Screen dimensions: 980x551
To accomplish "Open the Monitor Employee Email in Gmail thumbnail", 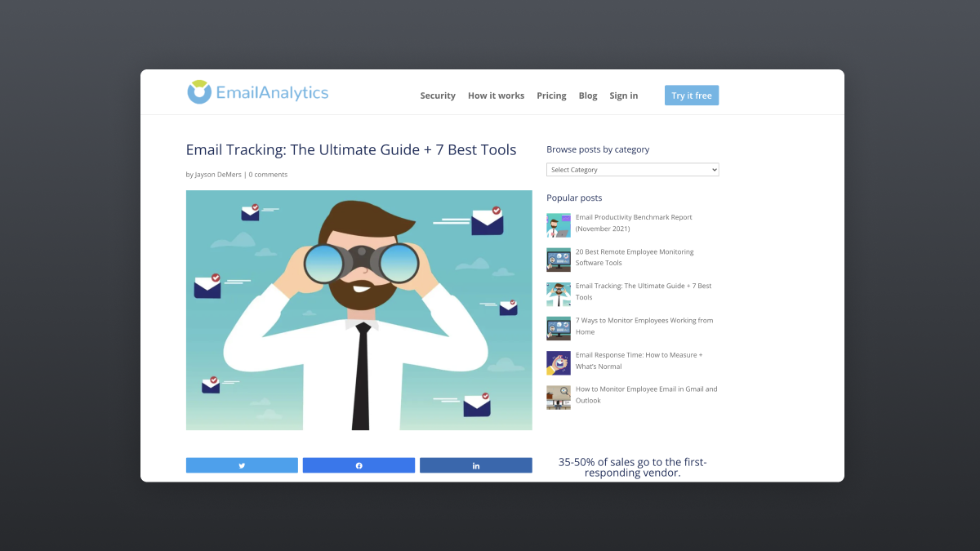I will point(559,397).
